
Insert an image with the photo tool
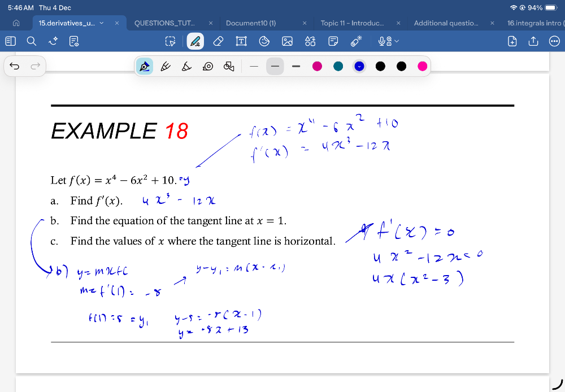(288, 41)
